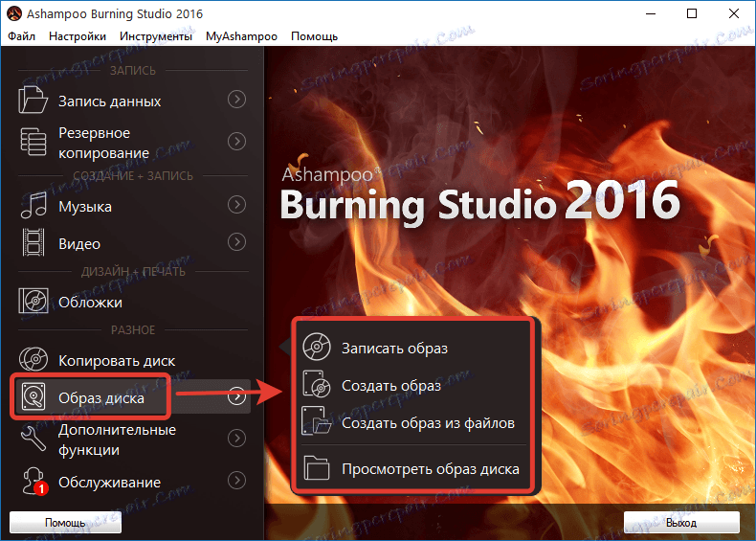Click the Выход button
The width and height of the screenshot is (756, 541).
coord(681,522)
